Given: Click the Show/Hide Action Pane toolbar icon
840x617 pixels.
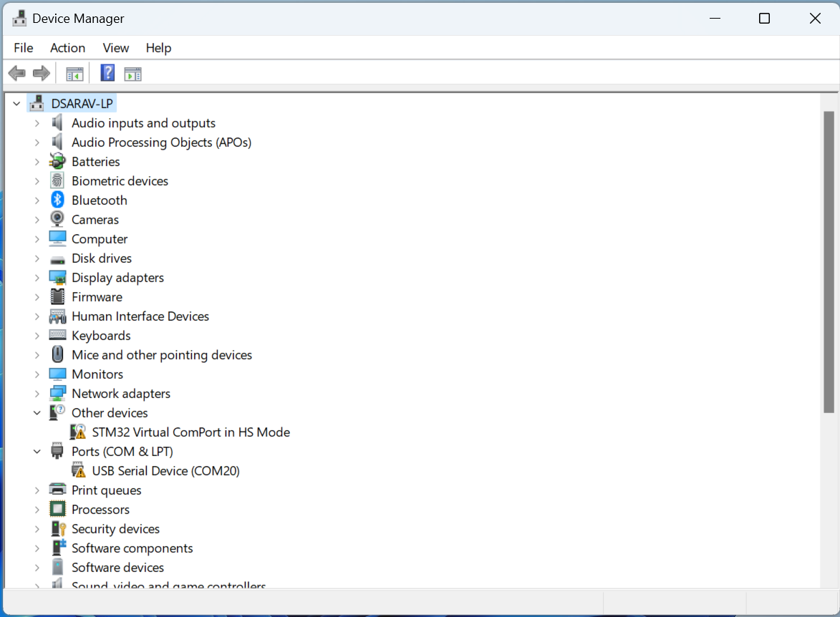Looking at the screenshot, I should pos(132,72).
